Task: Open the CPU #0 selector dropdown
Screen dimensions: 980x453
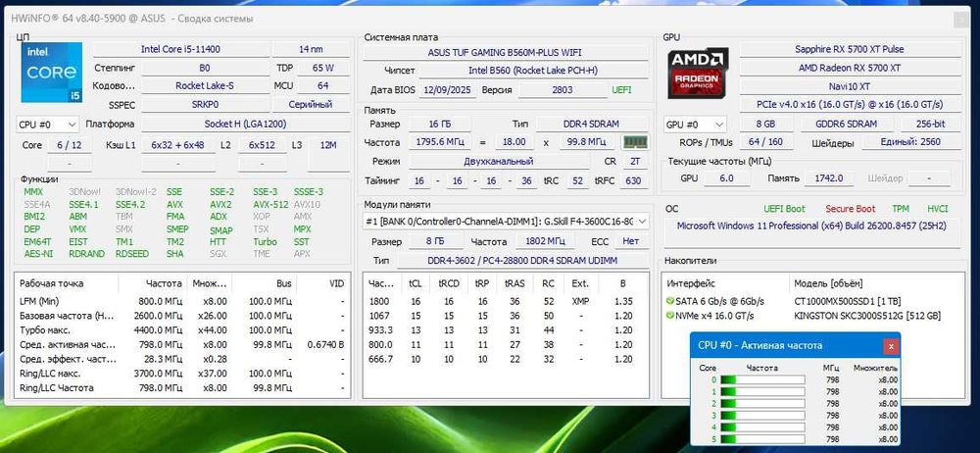Action: (47, 125)
